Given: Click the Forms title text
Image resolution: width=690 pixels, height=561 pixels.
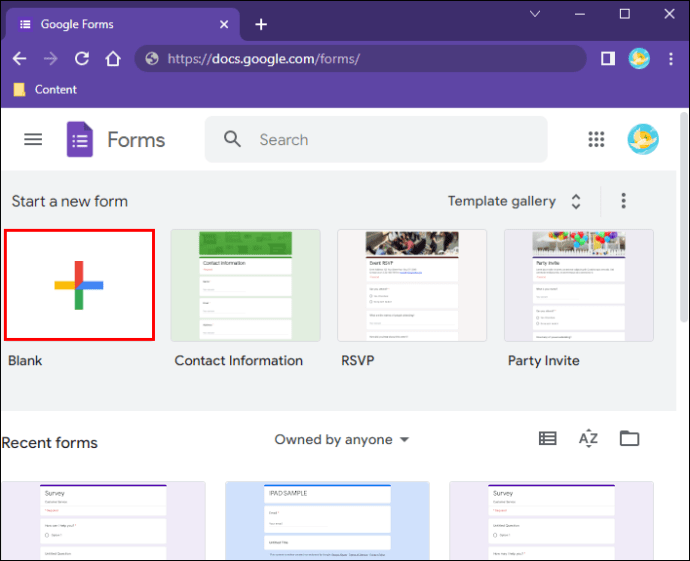Looking at the screenshot, I should pyautogui.click(x=136, y=140).
